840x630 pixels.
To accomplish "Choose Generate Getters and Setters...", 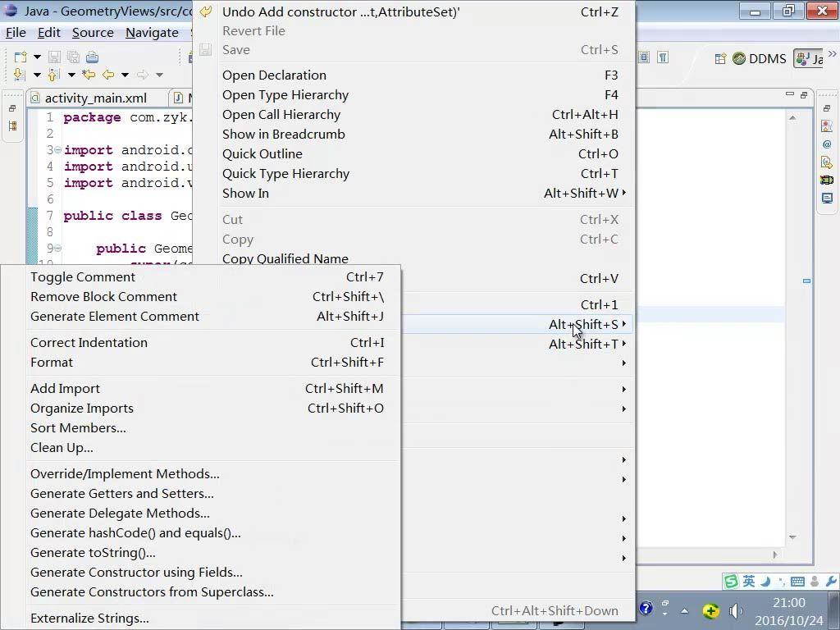I will tap(201, 493).
